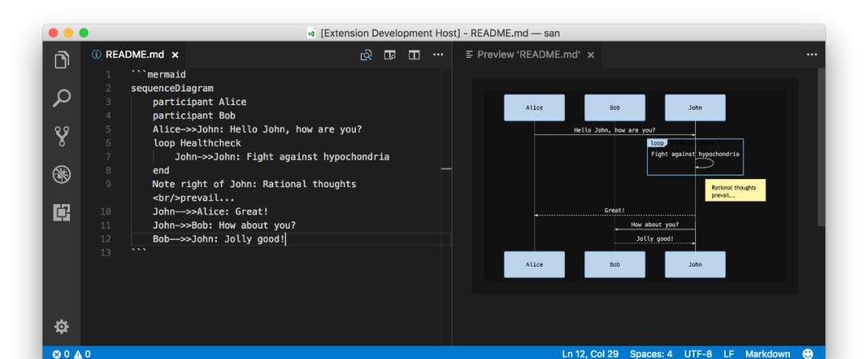The width and height of the screenshot is (868, 359).
Task: Click the file icon in the title bar
Action: 312,33
